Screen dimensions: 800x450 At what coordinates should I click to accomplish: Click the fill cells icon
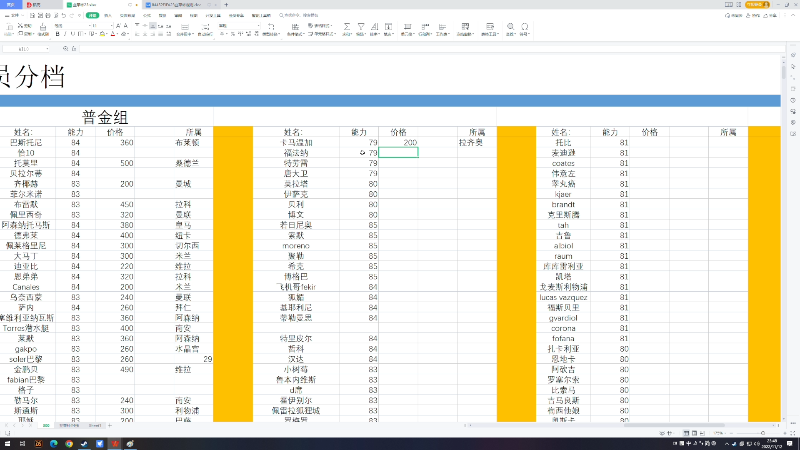388,29
